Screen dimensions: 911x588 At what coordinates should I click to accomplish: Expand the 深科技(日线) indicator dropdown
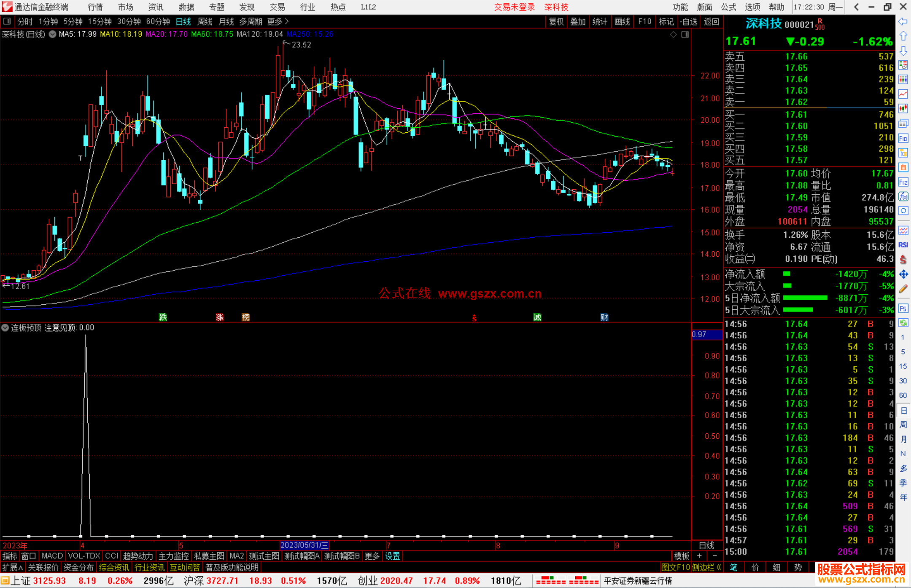pyautogui.click(x=52, y=35)
